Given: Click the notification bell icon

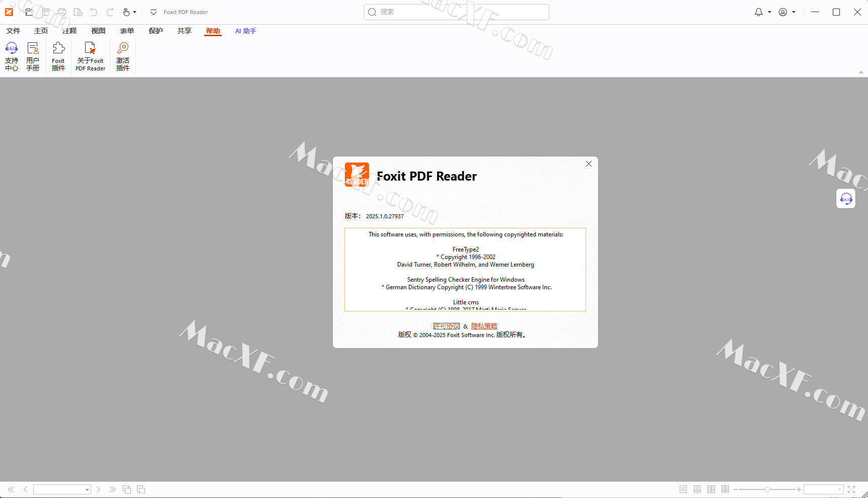Looking at the screenshot, I should coord(758,12).
